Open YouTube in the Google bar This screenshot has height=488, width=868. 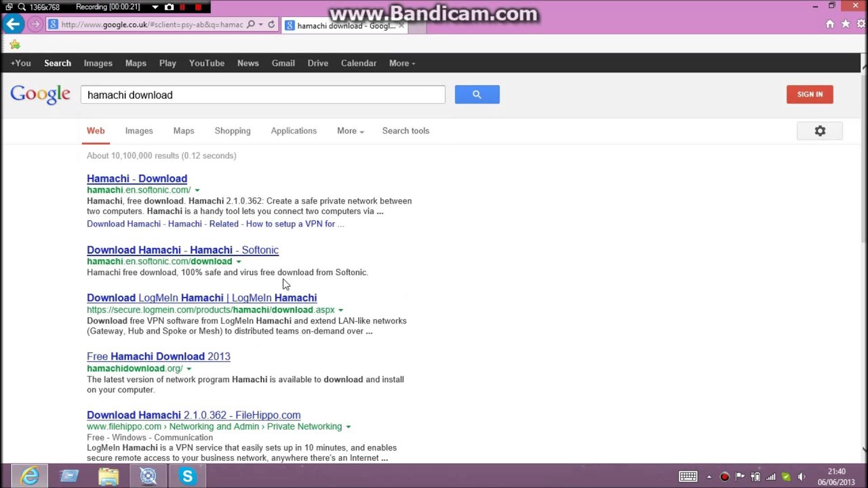[207, 63]
